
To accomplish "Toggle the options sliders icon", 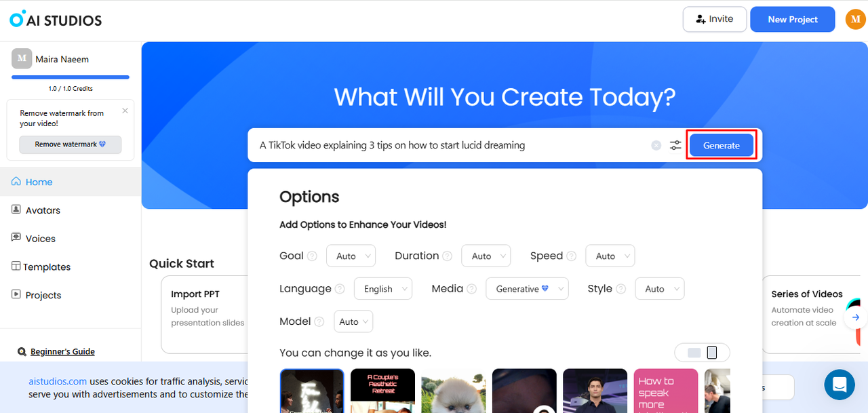I will click(x=675, y=145).
